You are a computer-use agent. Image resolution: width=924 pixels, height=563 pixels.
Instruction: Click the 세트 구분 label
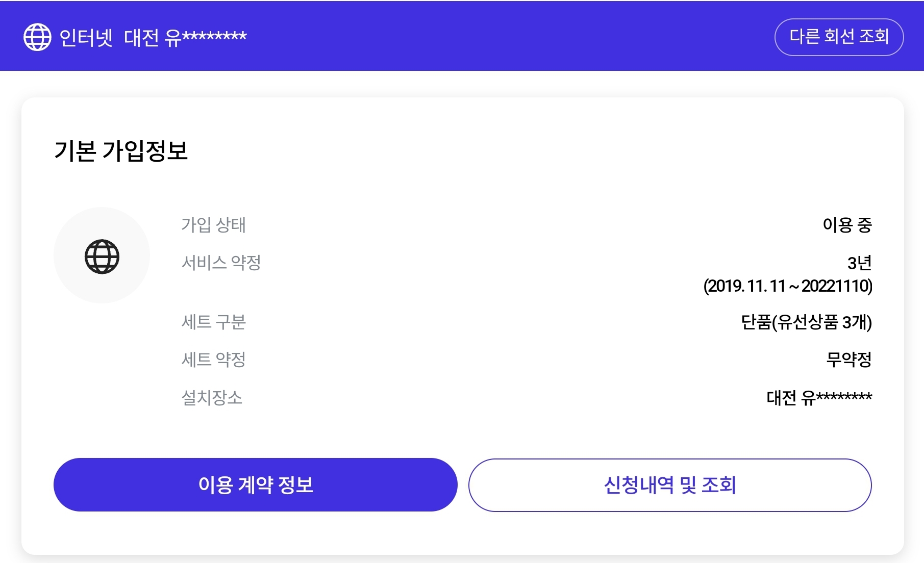tap(213, 321)
